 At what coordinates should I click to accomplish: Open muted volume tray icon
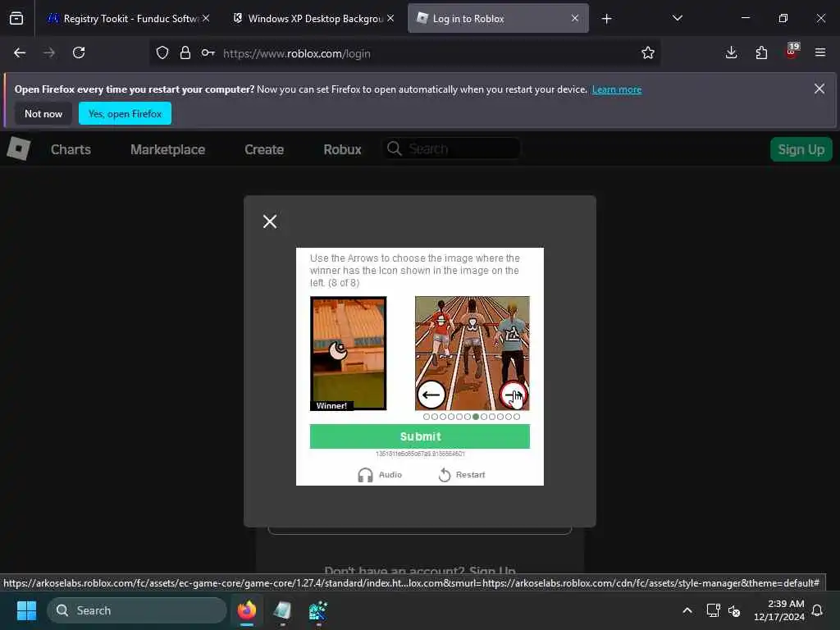(734, 610)
